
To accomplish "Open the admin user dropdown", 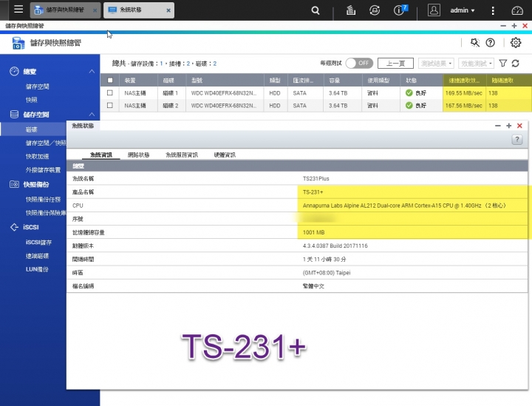I will (462, 10).
